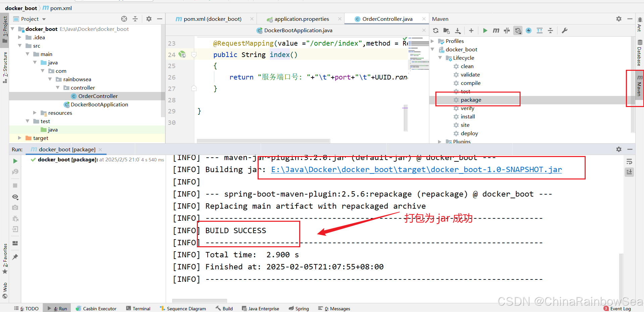Collapse all in Project panel
The width and height of the screenshot is (644, 312).
click(x=135, y=19)
